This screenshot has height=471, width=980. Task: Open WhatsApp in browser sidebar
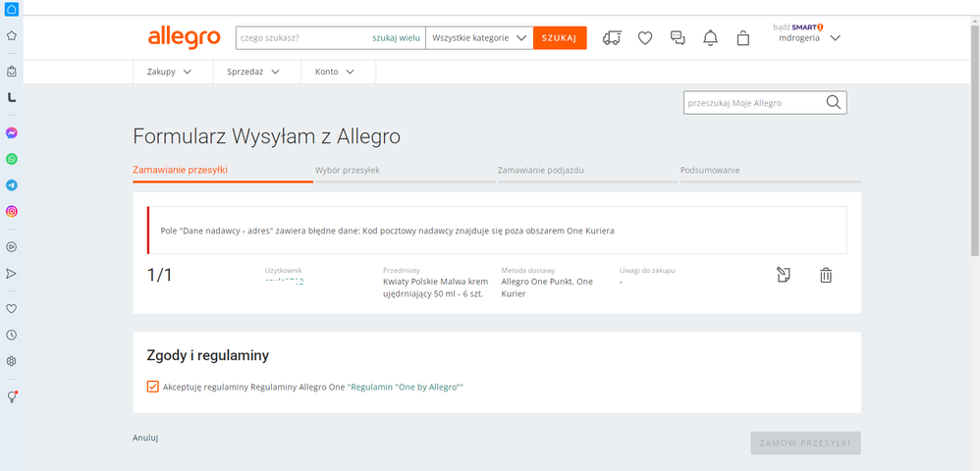pyautogui.click(x=11, y=159)
